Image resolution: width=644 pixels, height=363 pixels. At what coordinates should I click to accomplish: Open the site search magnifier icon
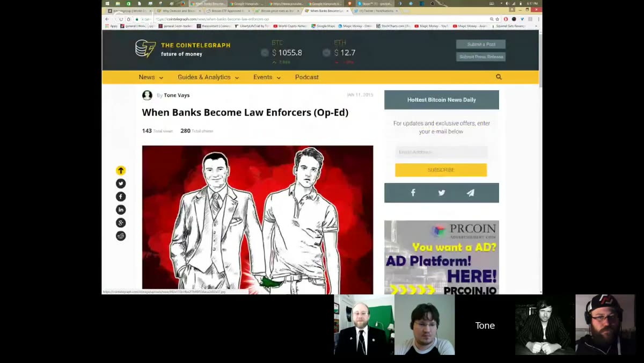tap(499, 77)
